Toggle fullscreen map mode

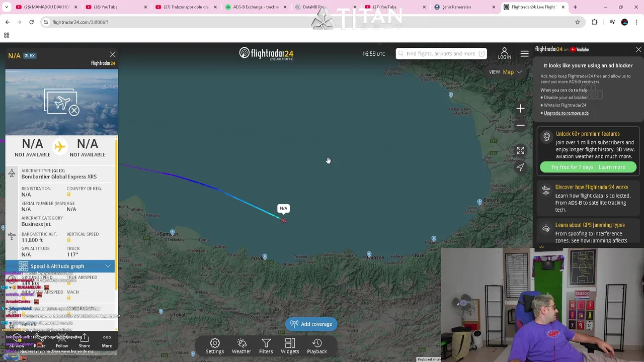click(x=520, y=150)
